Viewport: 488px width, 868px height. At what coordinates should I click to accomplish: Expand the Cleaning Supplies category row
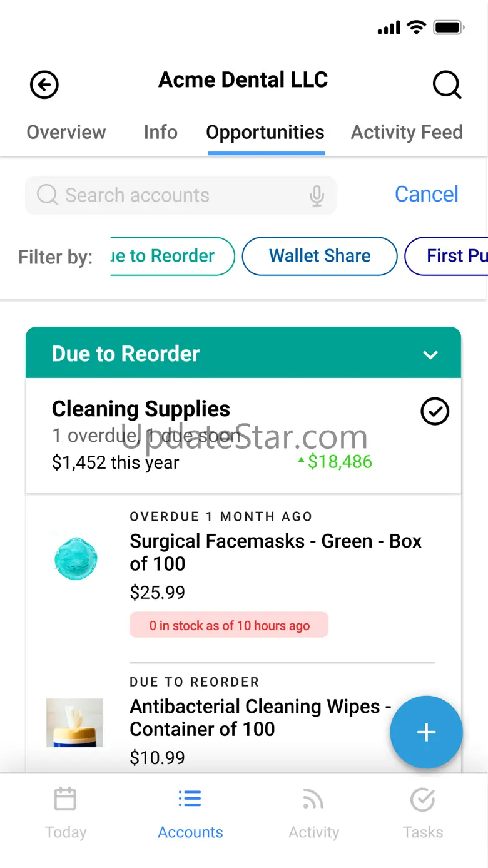pos(213,435)
